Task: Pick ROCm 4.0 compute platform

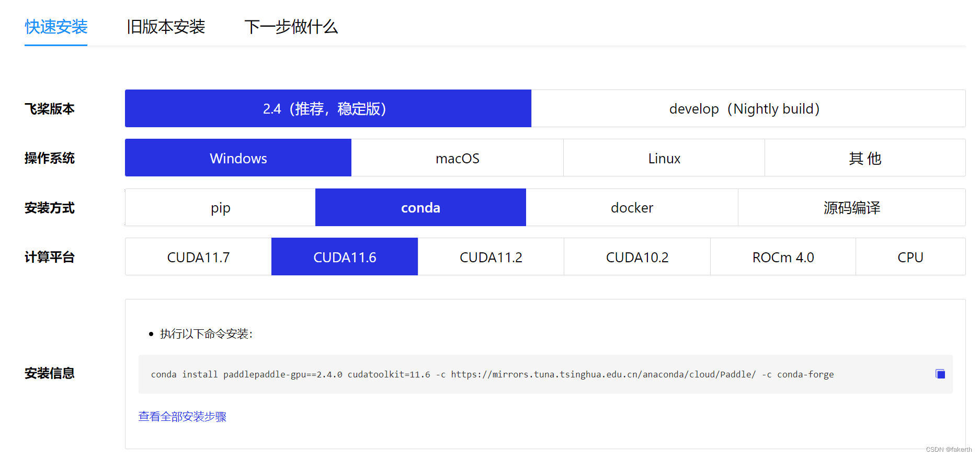Action: 783,257
